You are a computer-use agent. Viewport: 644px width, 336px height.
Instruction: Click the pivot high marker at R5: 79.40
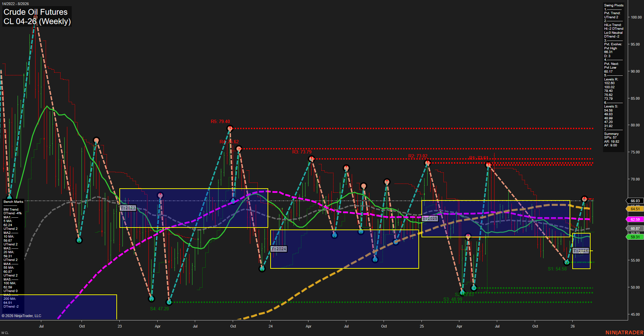click(230, 128)
